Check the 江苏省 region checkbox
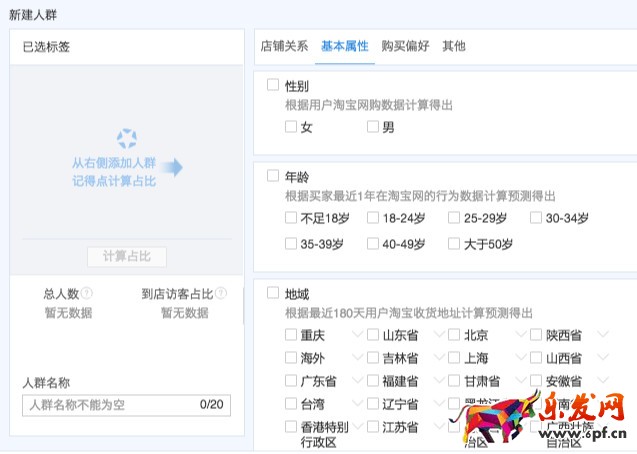 coord(373,426)
